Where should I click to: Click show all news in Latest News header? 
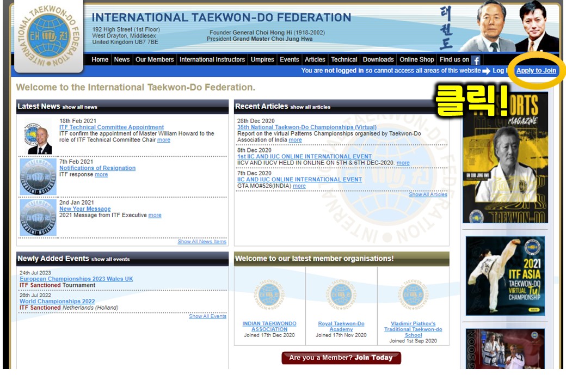[x=80, y=107]
